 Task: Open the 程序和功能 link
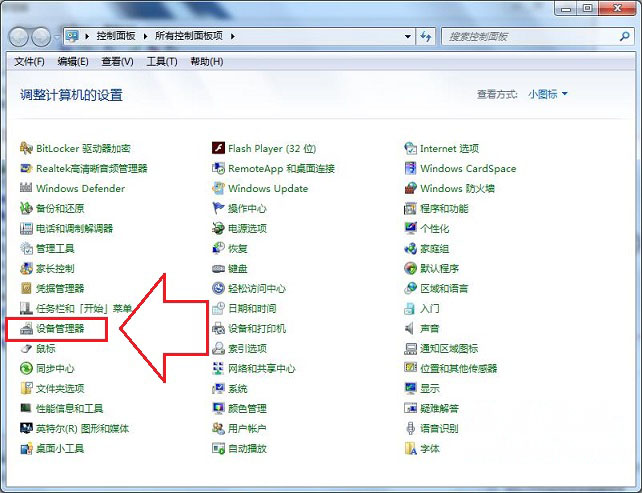[444, 208]
